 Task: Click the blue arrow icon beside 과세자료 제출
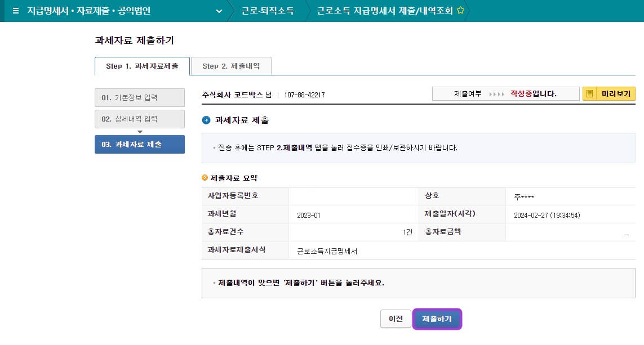(x=206, y=120)
